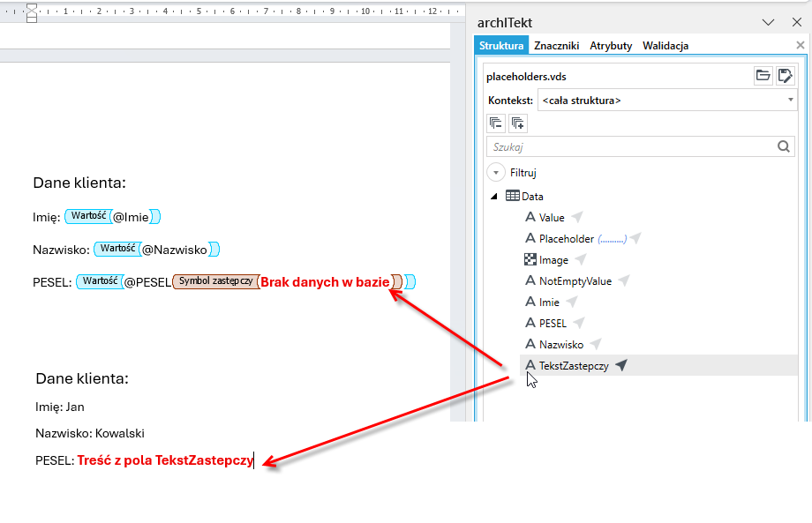Click the insert arrow next to Imie
This screenshot has width=812, height=523.
pyautogui.click(x=572, y=303)
